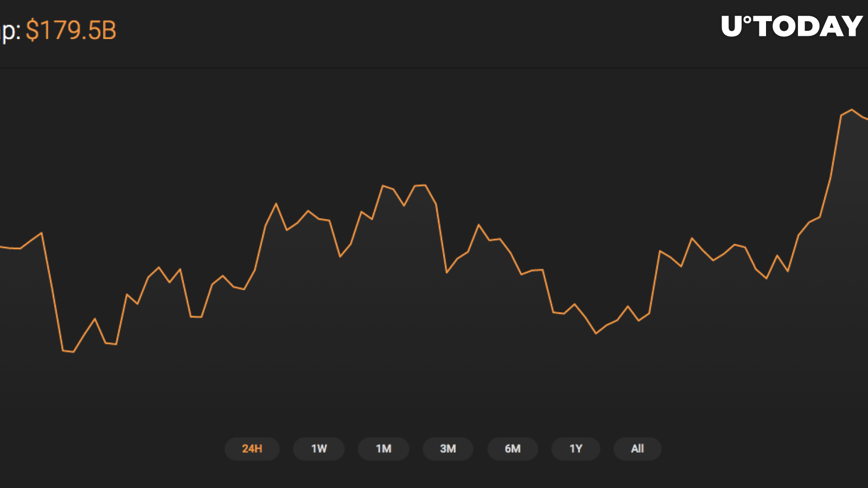Switch chart to 1W range

click(x=319, y=449)
